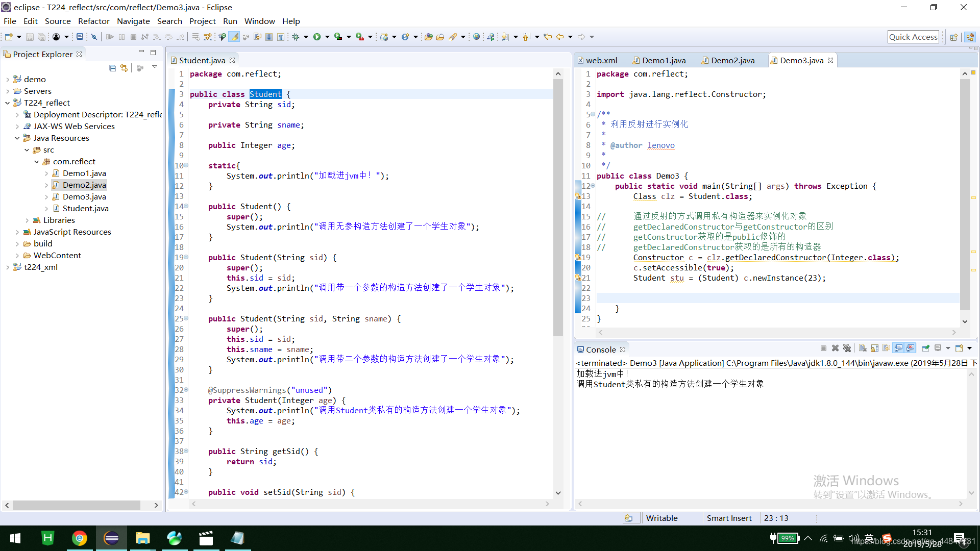The width and height of the screenshot is (980, 551).
Task: Click the green Run button icon
Action: (x=317, y=37)
